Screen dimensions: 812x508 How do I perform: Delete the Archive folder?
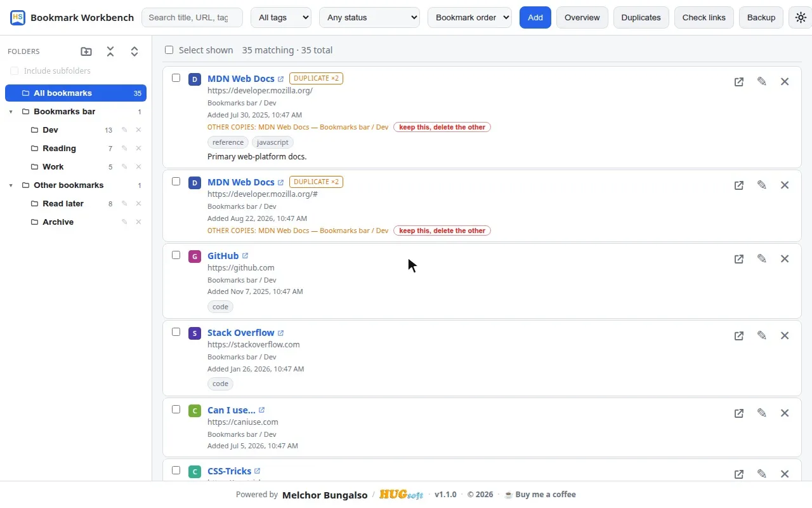138,222
